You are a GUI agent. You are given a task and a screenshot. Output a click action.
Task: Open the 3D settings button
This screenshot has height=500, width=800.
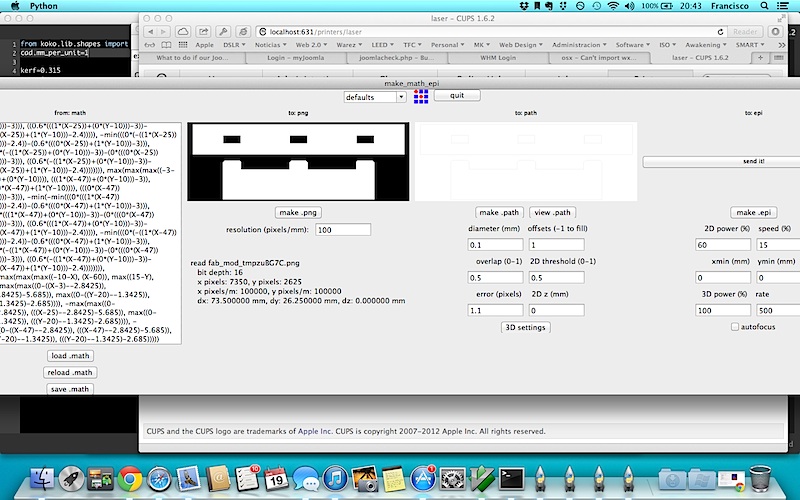[x=526, y=328]
